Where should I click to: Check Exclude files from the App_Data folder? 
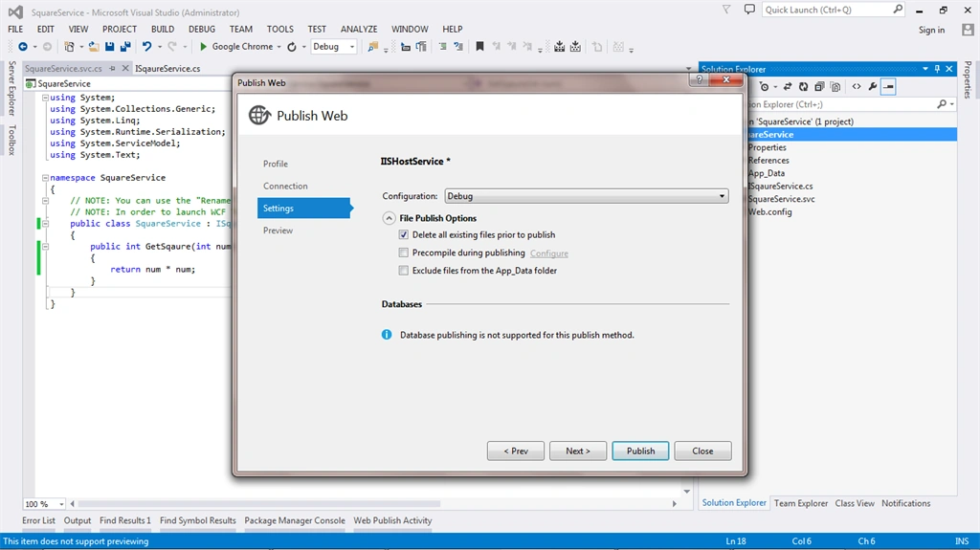[x=403, y=271]
